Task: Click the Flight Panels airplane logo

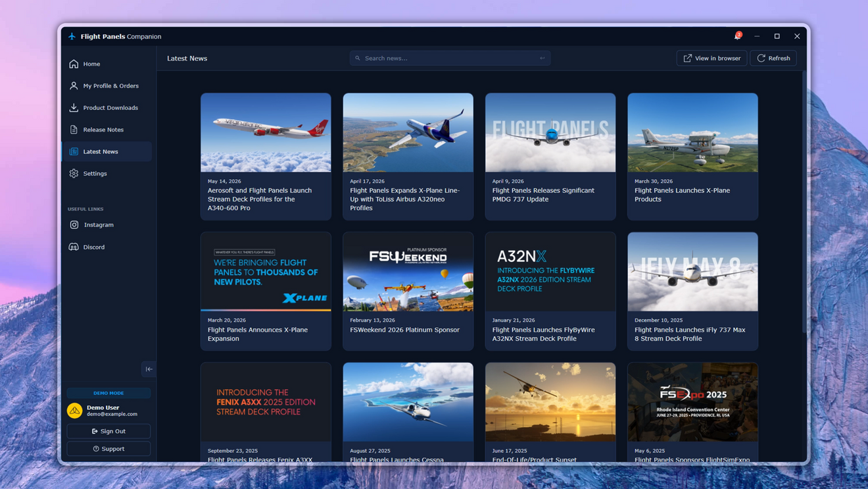Action: click(x=72, y=36)
